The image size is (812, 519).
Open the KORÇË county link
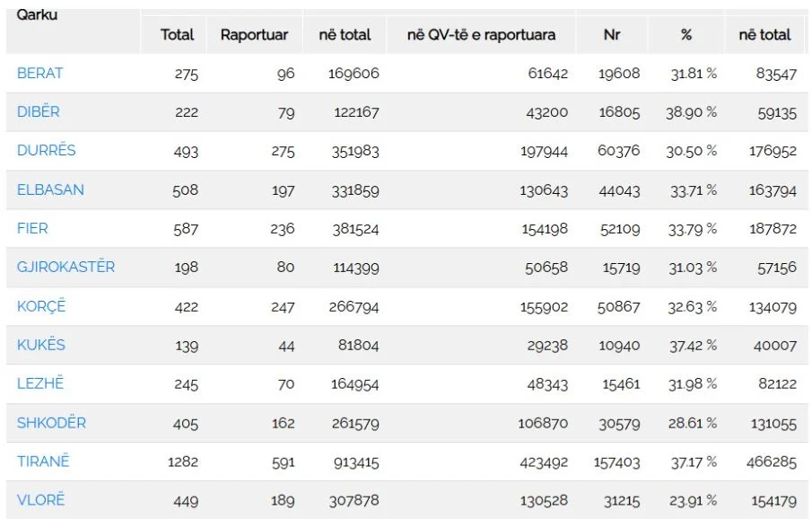tap(41, 306)
